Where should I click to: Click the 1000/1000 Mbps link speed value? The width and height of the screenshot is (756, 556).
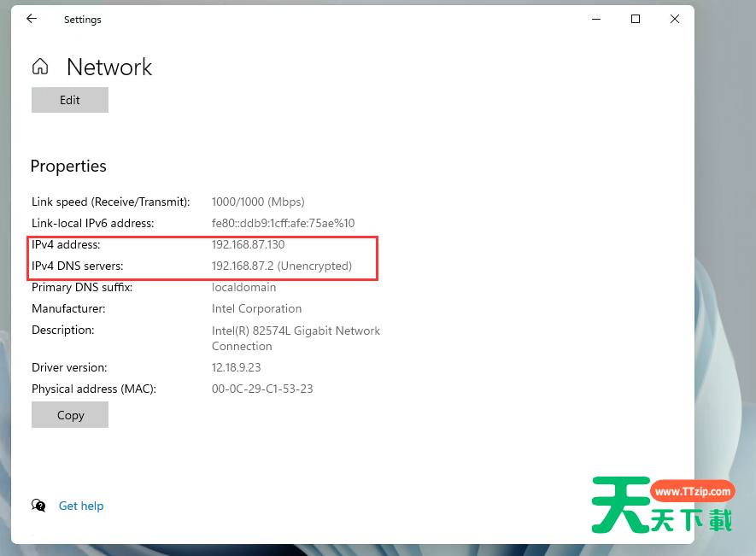coord(258,202)
